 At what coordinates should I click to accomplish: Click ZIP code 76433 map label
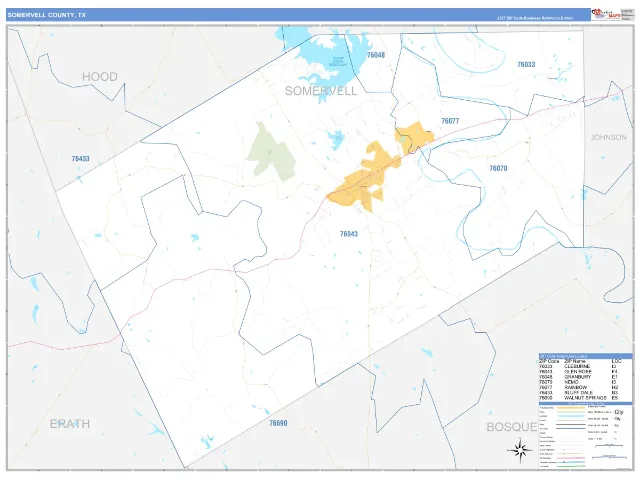click(x=80, y=158)
